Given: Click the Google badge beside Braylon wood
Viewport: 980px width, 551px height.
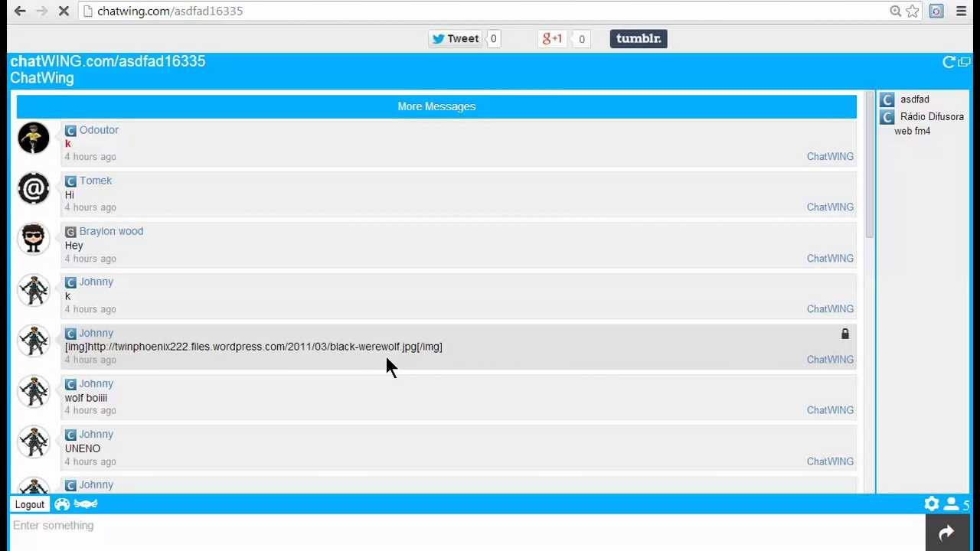Looking at the screenshot, I should point(70,232).
